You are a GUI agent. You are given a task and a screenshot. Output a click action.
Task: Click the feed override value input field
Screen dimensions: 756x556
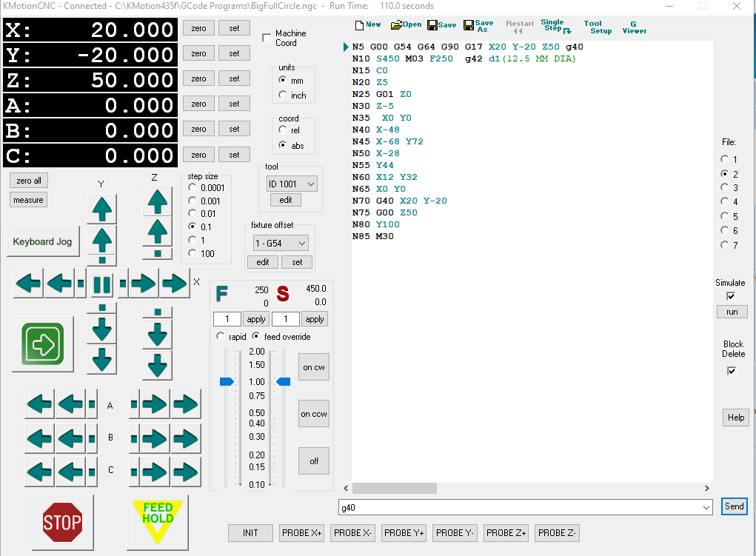pos(227,319)
